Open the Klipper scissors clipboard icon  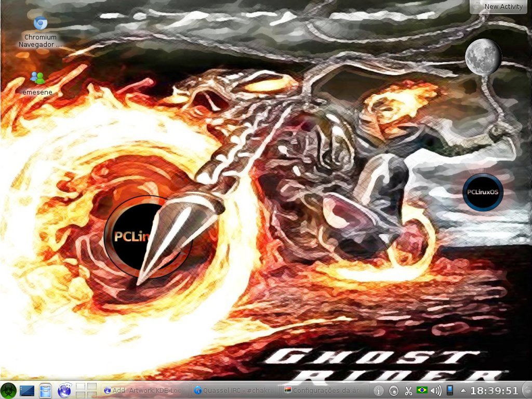pyautogui.click(x=408, y=391)
